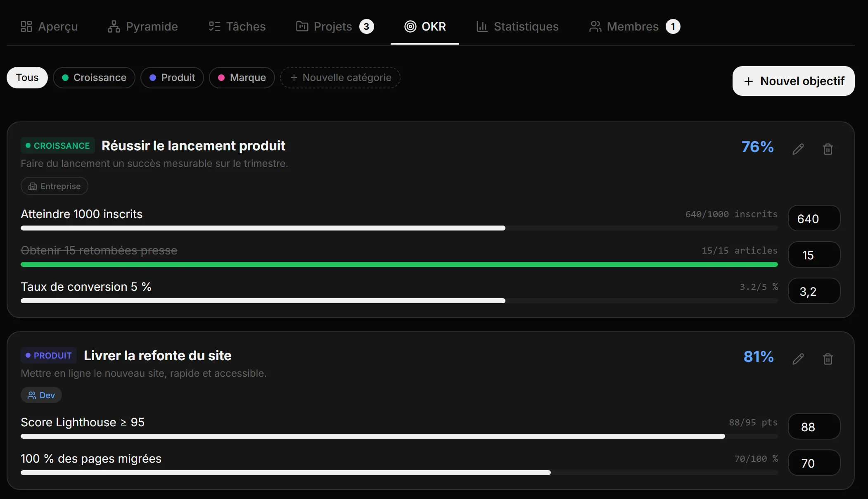
Task: Switch to the Statistiques tab
Action: pyautogui.click(x=517, y=26)
